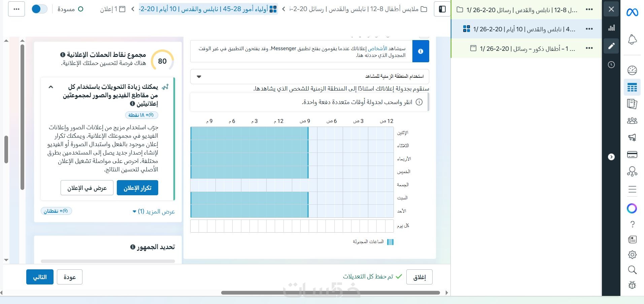Click the الأشخاص link
Viewport: 644px width, 304px height.
click(377, 48)
